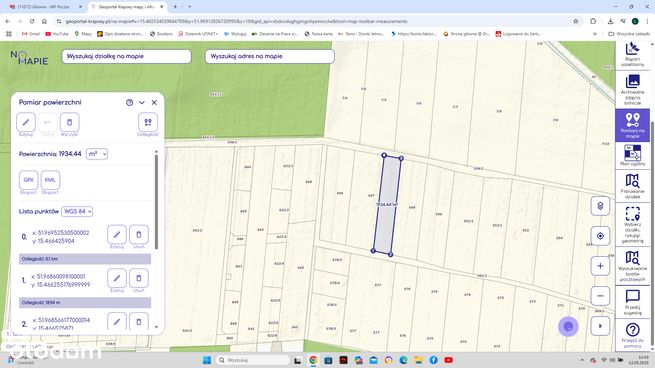This screenshot has width=655, height=368.
Task: Center map on my location
Action: (600, 236)
